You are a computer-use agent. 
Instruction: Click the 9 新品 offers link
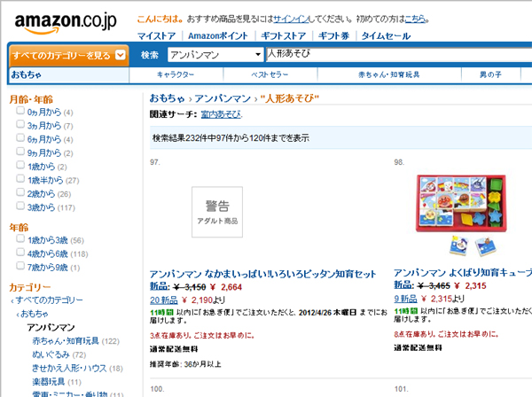pos(405,299)
